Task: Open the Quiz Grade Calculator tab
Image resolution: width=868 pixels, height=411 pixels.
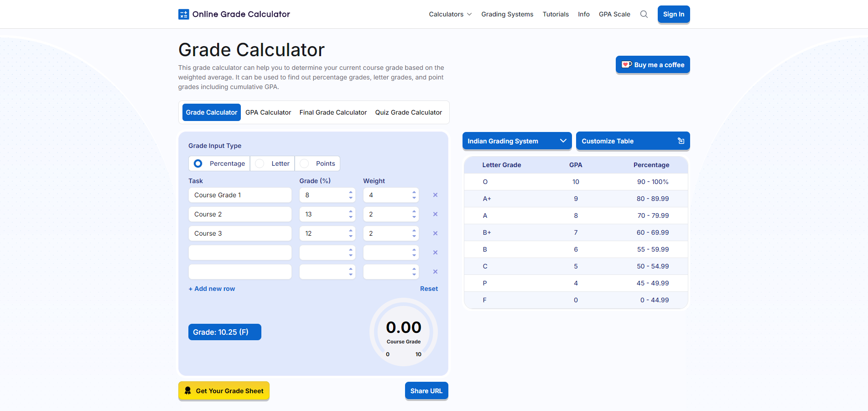Action: pos(409,112)
